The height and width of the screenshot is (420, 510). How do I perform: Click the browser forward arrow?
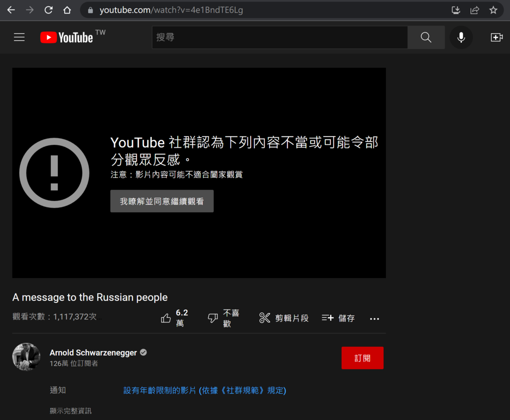click(29, 10)
